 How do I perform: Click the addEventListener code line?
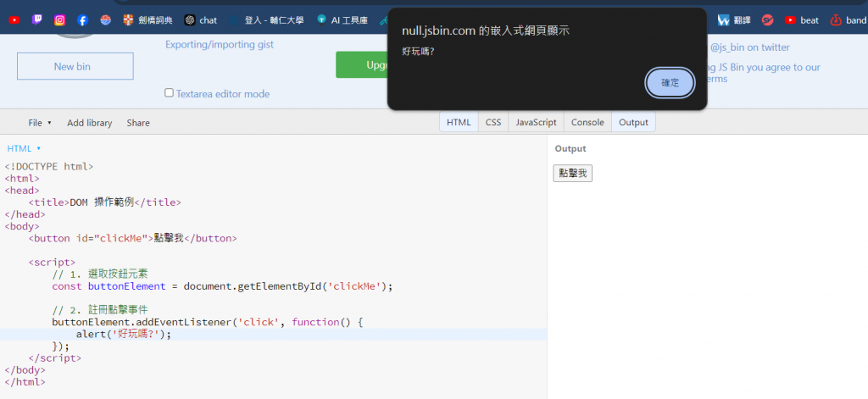pos(208,322)
